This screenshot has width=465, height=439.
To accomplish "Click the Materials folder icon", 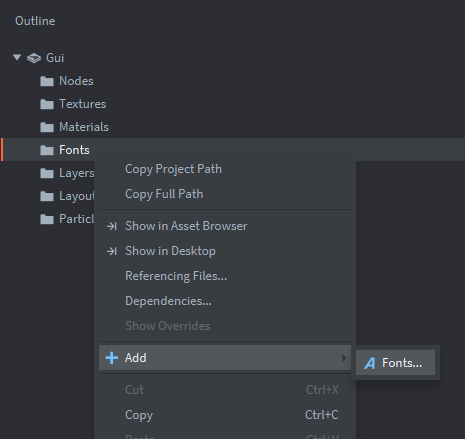I will [47, 127].
